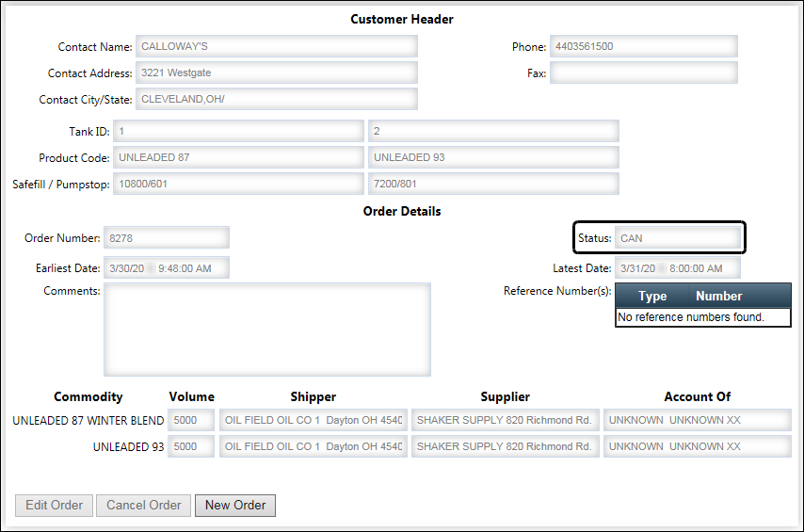Click the Status field showing CAN
The width and height of the screenshot is (804, 532).
pos(678,238)
